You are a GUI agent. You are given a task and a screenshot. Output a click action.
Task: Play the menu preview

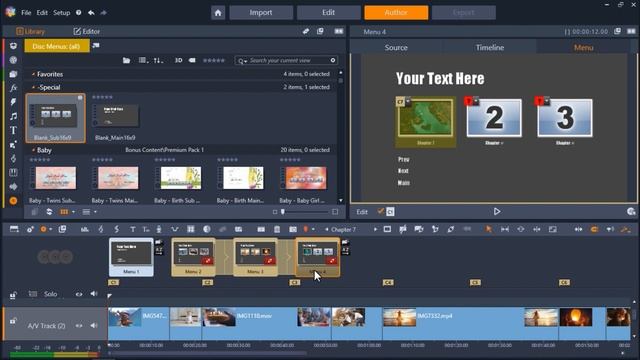click(496, 211)
